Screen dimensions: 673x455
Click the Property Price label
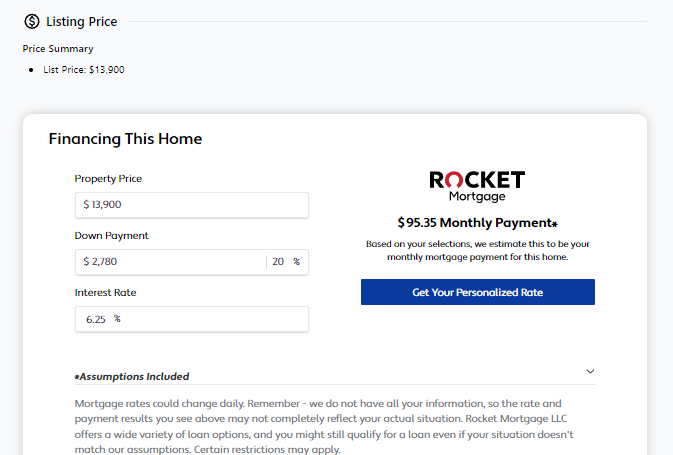[108, 179]
